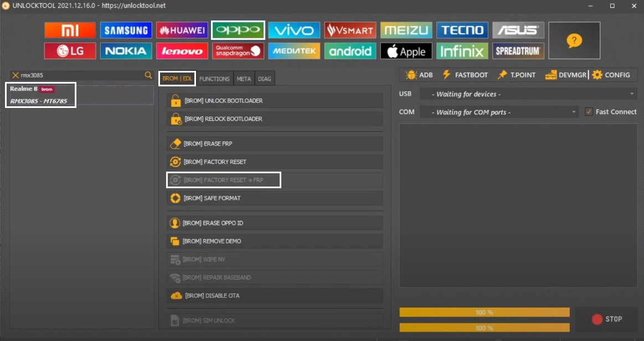Click inside the empty log output area

(x=518, y=205)
